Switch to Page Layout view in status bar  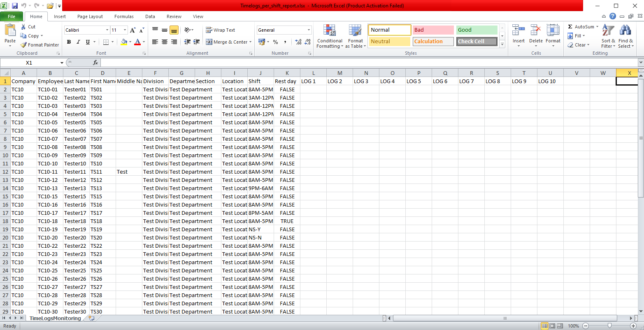(553, 326)
